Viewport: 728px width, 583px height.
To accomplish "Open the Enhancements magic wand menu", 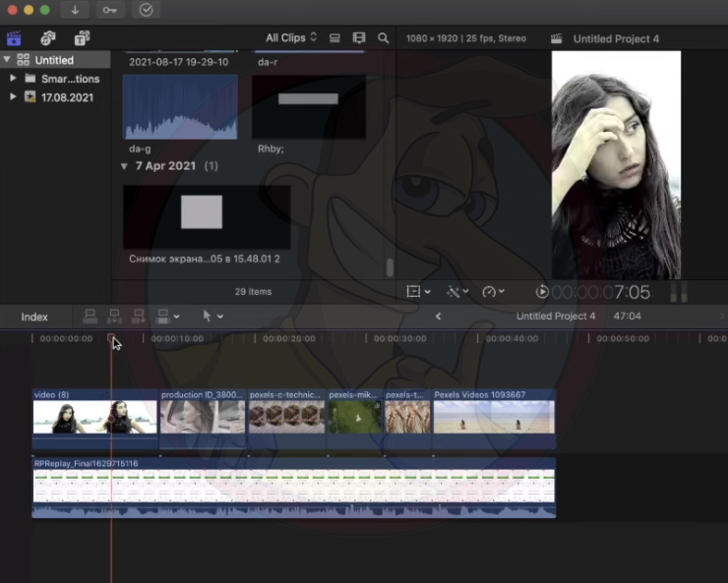I will [457, 291].
